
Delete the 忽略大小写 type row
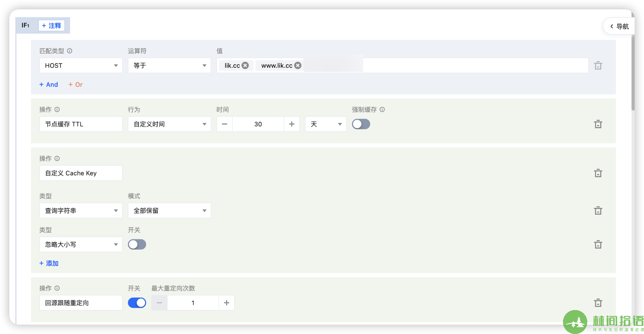click(x=598, y=244)
